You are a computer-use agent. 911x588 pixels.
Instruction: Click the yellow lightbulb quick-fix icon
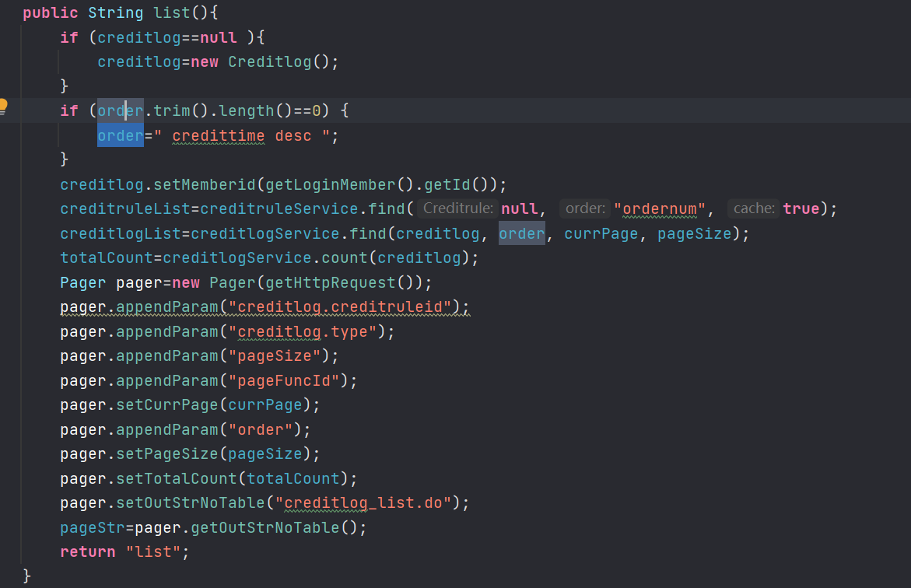[3, 107]
